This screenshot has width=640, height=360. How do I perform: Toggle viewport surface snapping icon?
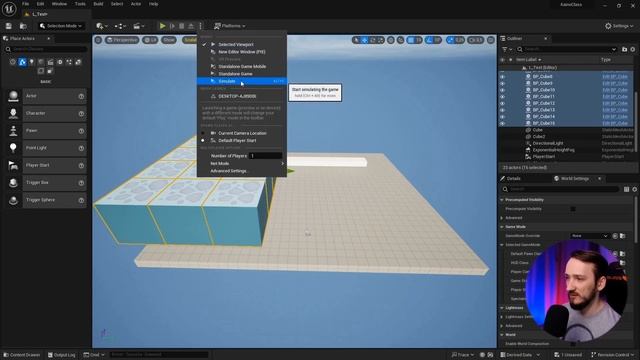click(400, 40)
